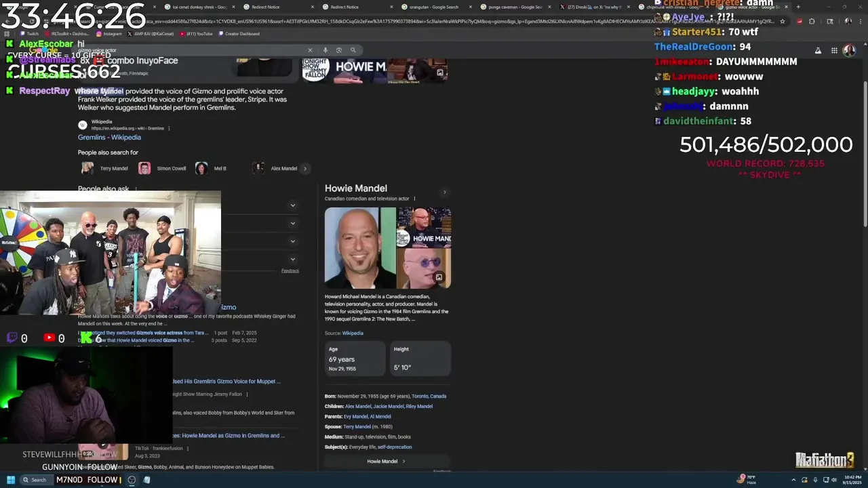The image size is (868, 488).
Task: Open the large Howie Mandel portrait photo
Action: (x=360, y=248)
